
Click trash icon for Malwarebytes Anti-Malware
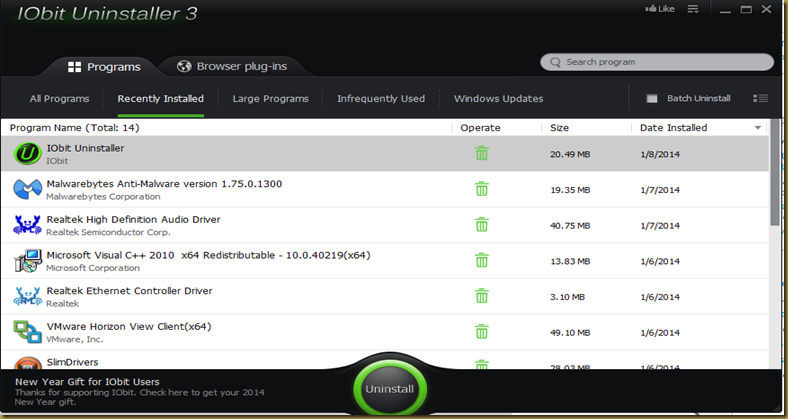click(x=481, y=189)
